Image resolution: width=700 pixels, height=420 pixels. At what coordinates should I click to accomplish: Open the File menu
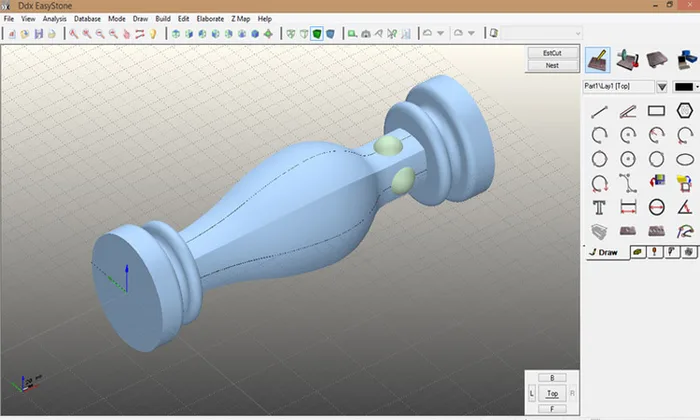tap(8, 19)
